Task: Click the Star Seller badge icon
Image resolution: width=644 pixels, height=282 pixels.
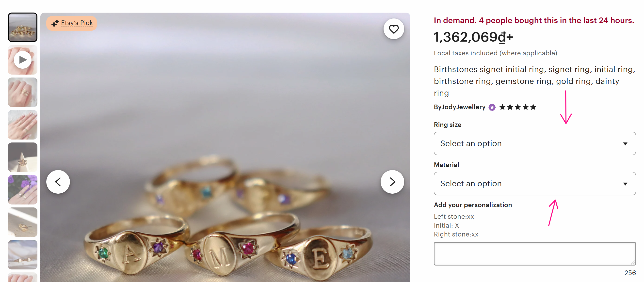Action: [x=492, y=107]
